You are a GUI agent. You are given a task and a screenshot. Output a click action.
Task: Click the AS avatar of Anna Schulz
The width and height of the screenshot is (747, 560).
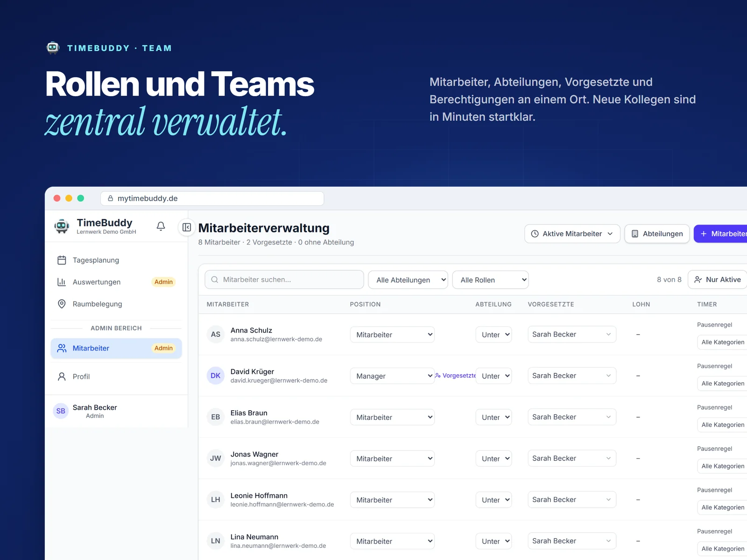(216, 334)
